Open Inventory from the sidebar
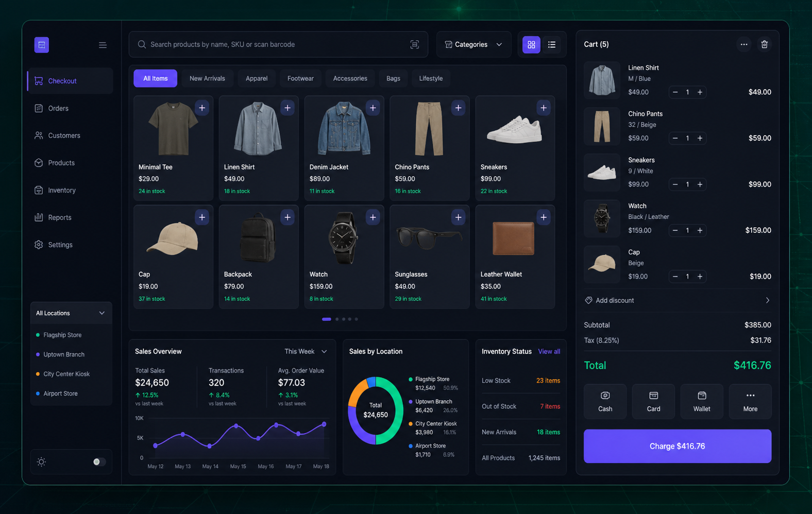Screen dimensions: 812x514 click(x=70, y=190)
